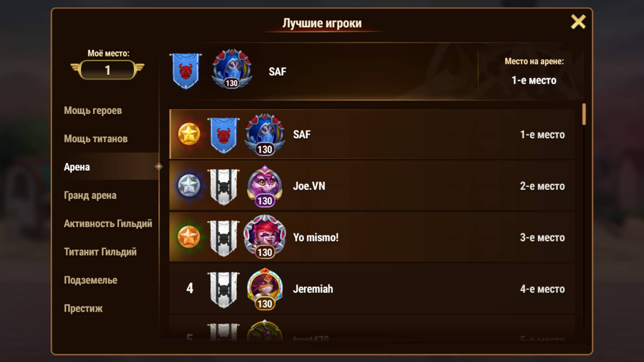Screen dimensions: 644x362
Task: Open the Активность Гильдий ranking
Action: coord(108,224)
